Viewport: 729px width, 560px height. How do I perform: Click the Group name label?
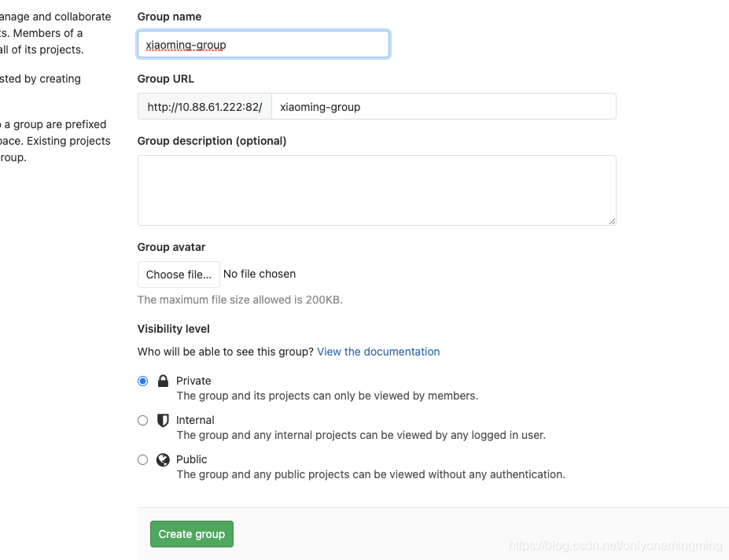coord(169,17)
